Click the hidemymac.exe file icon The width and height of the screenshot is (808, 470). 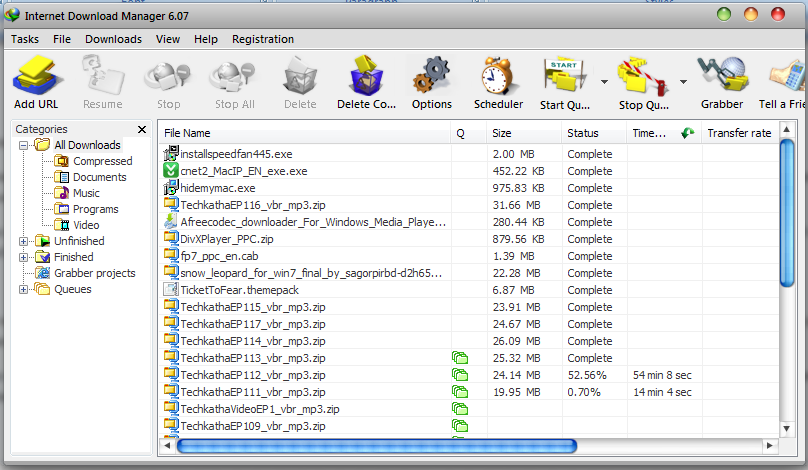pos(171,187)
